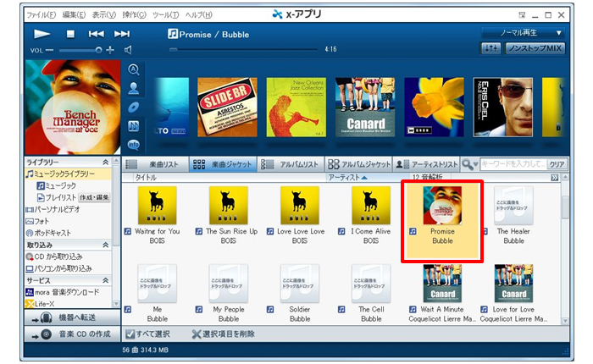This screenshot has height=364, width=593.
Task: Click the info icon beside album art
Action: click(134, 144)
